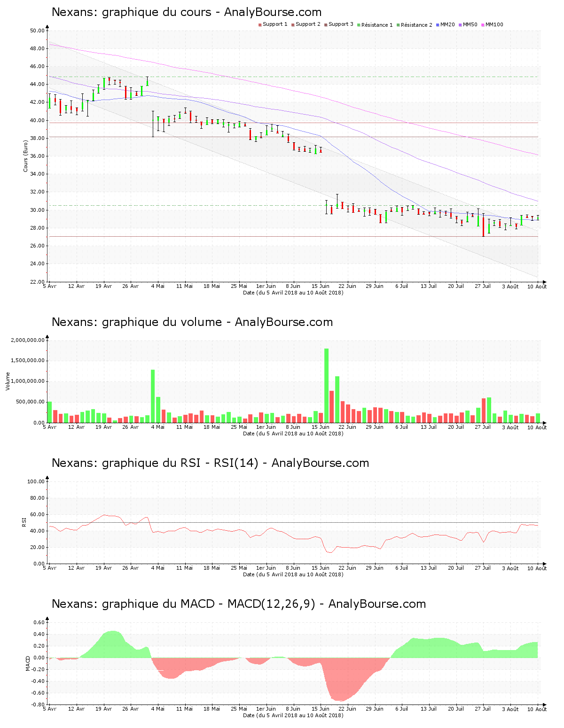Select the 'Support 3' legend label

coord(341,24)
